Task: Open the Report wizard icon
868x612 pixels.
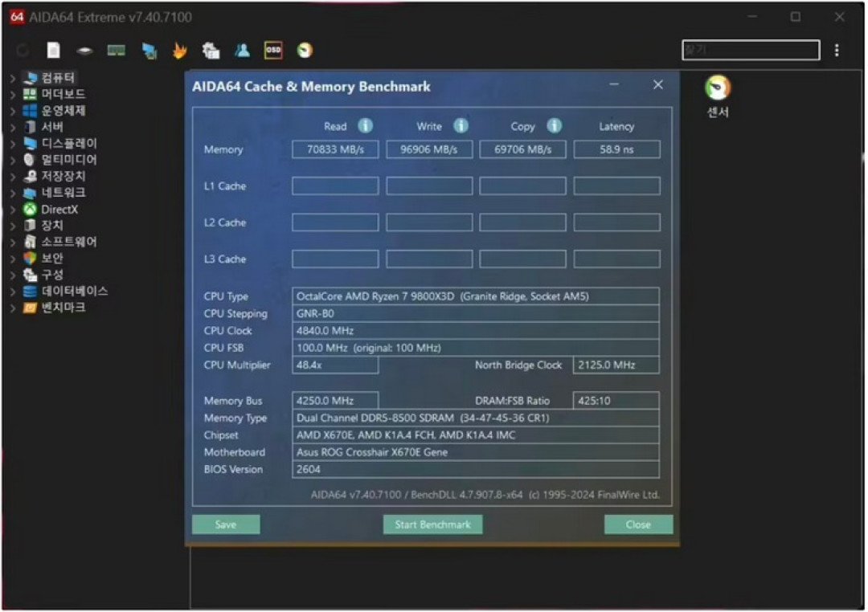Action: pyautogui.click(x=53, y=50)
